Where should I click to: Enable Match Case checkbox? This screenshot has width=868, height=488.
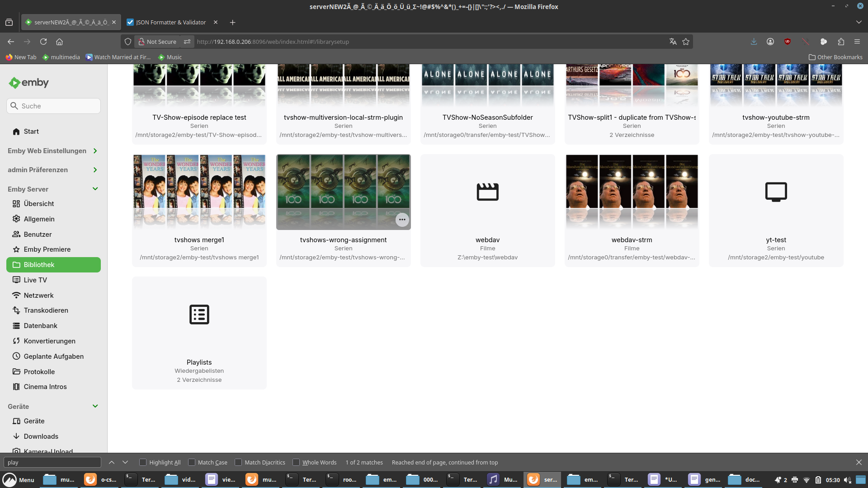pos(192,462)
